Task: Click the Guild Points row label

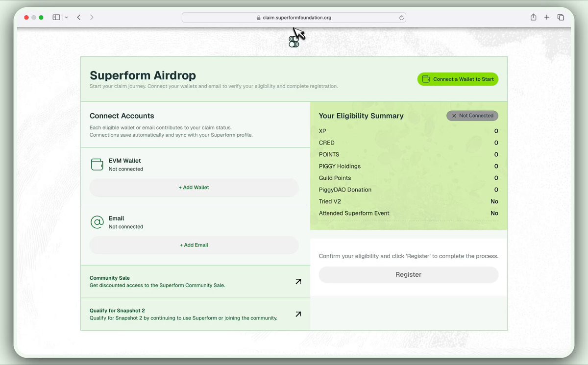Action: point(335,178)
